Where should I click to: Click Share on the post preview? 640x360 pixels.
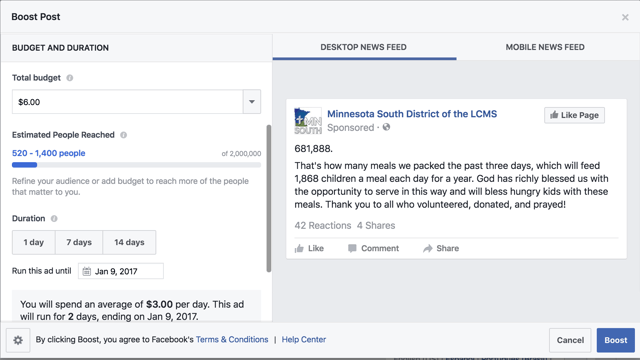tap(441, 248)
